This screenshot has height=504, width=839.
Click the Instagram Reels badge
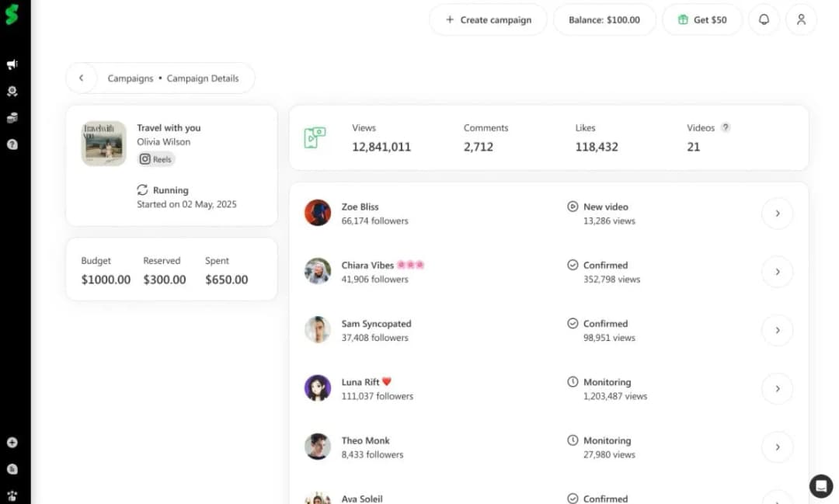156,159
